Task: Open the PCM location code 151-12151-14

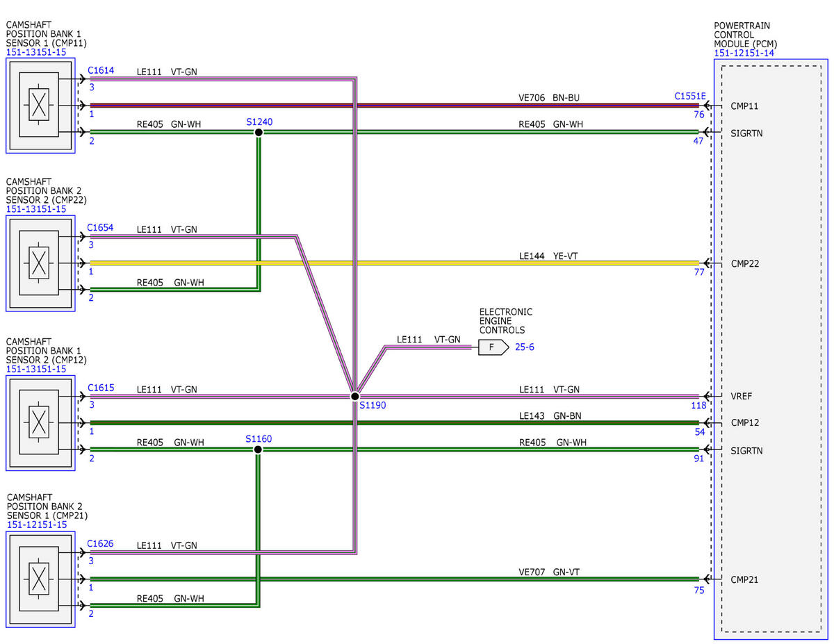Action: click(744, 53)
